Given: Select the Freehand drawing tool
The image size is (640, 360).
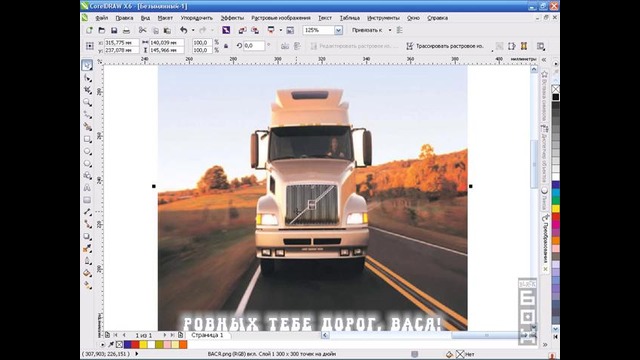Looking at the screenshot, I should click(x=87, y=114).
